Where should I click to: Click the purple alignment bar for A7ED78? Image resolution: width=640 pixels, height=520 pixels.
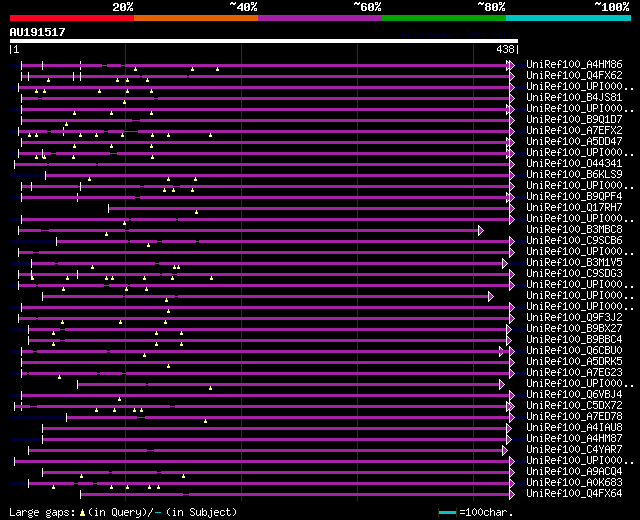coord(288,418)
